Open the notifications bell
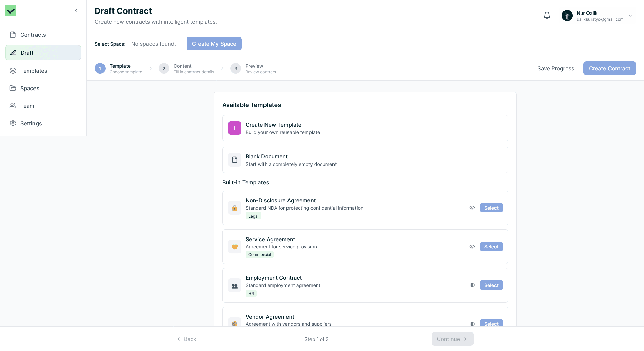Image resolution: width=644 pixels, height=351 pixels. tap(547, 16)
